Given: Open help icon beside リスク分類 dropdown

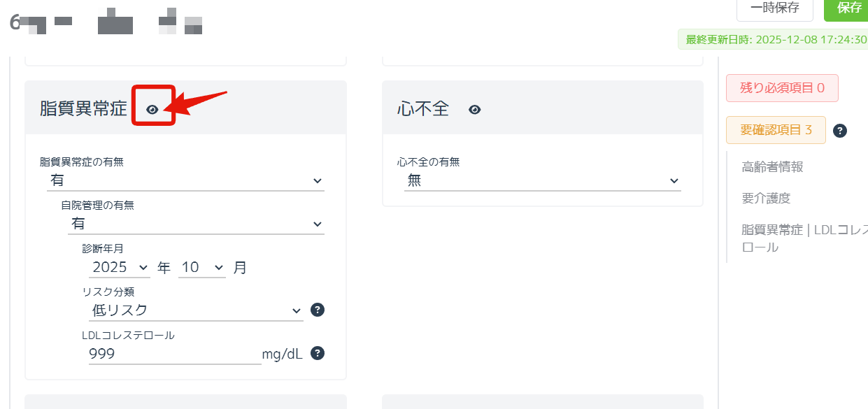Looking at the screenshot, I should pyautogui.click(x=317, y=310).
